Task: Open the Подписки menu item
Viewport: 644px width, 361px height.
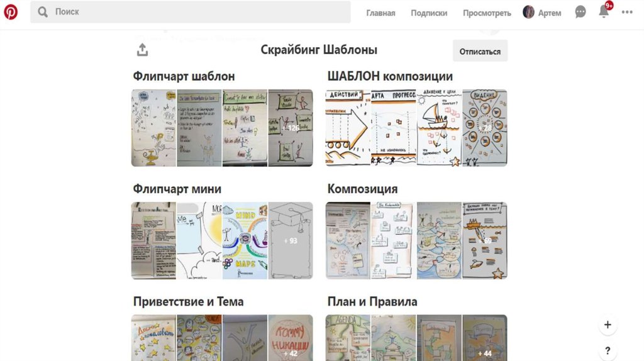Action: click(x=429, y=13)
